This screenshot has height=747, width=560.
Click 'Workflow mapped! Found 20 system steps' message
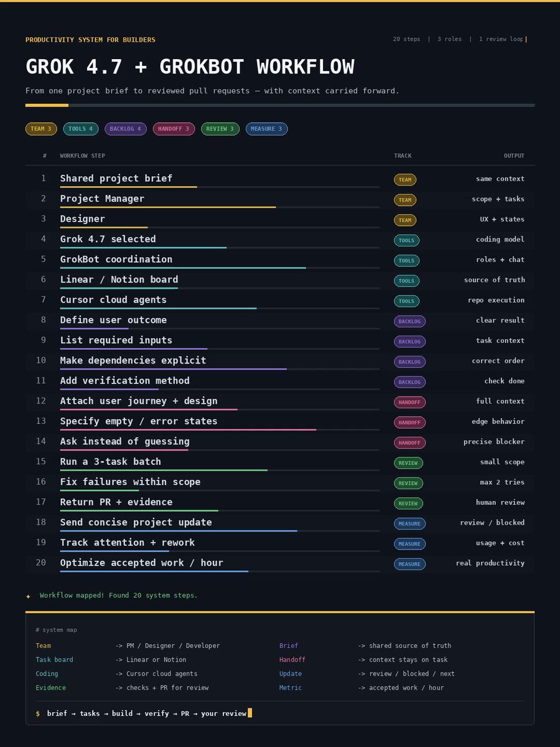(x=119, y=596)
